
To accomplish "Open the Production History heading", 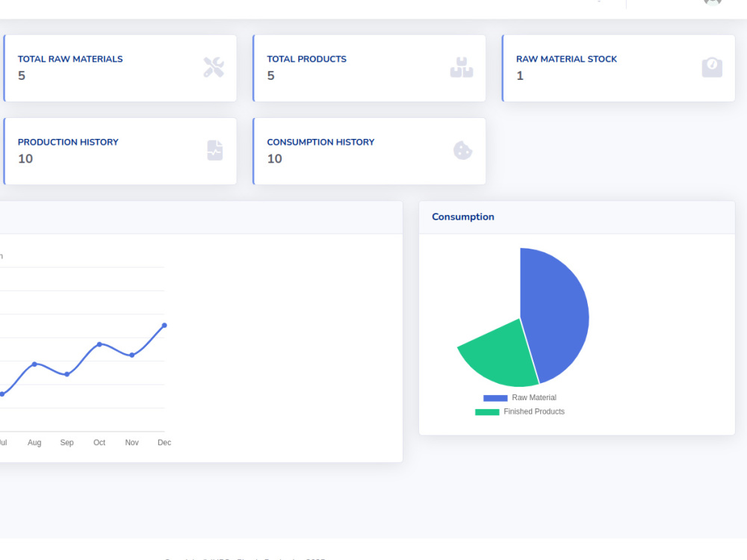I will [x=68, y=142].
